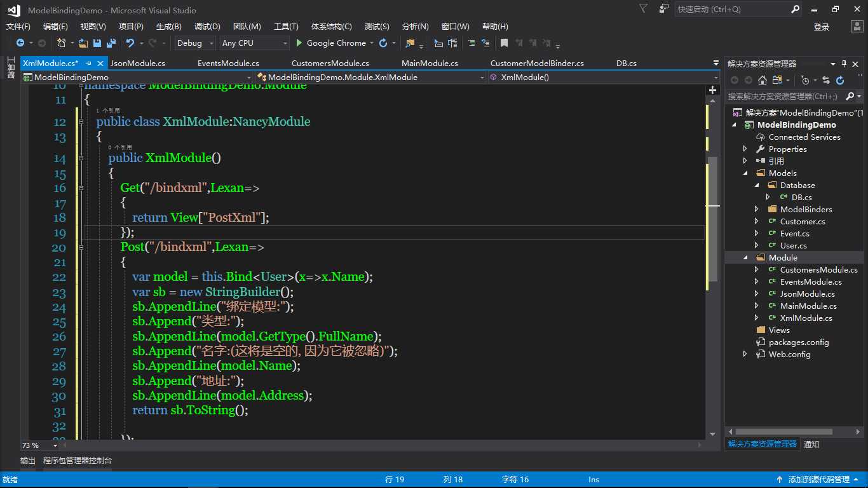
Task: Click the Switch Views icon in Solution Explorer
Action: [x=776, y=80]
